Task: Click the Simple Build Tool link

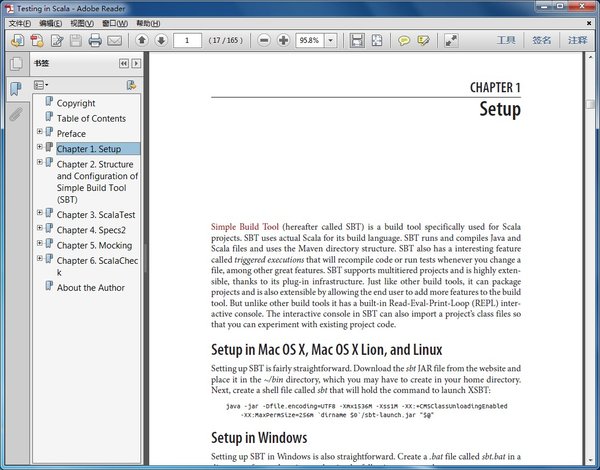Action: click(x=245, y=227)
